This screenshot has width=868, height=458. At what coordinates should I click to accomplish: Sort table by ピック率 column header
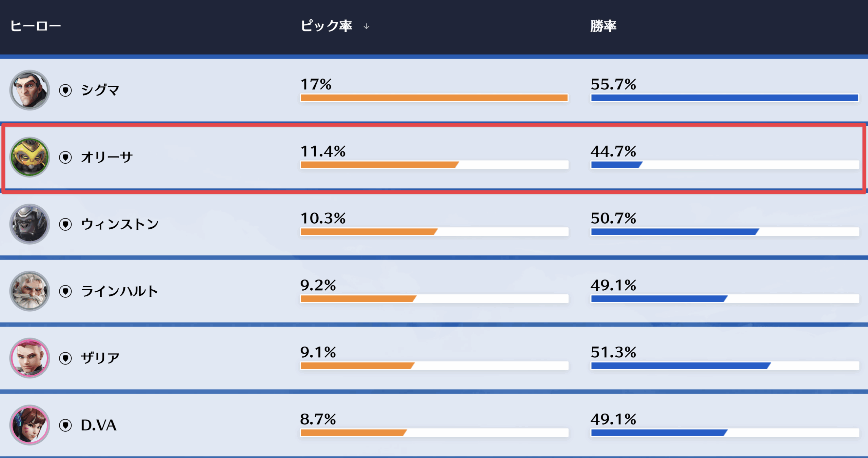point(326,26)
